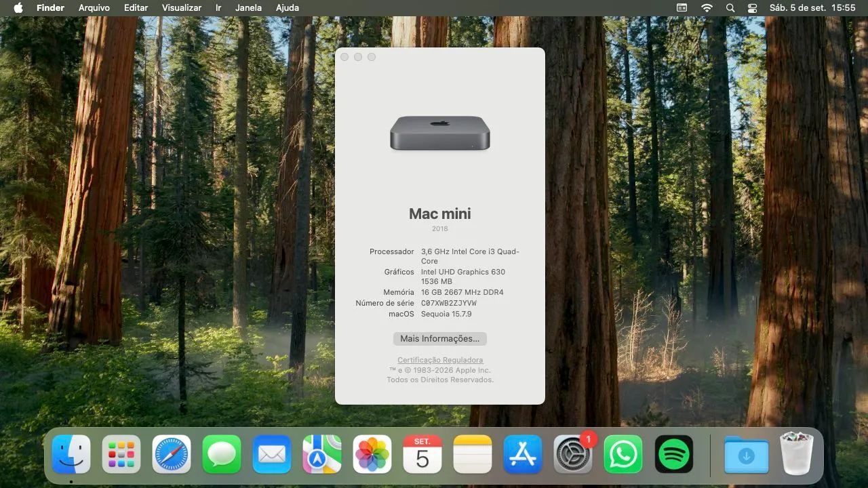The height and width of the screenshot is (488, 868).
Task: Open Spotlight search in menu bar
Action: coord(730,7)
